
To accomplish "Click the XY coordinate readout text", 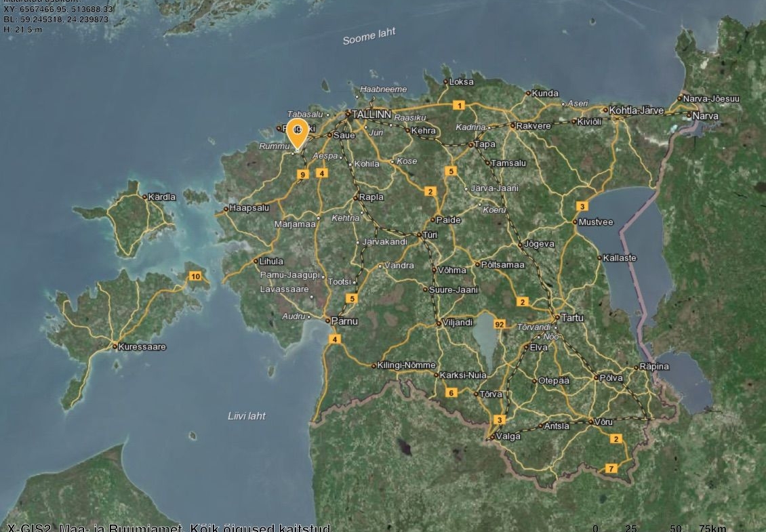I will point(58,9).
